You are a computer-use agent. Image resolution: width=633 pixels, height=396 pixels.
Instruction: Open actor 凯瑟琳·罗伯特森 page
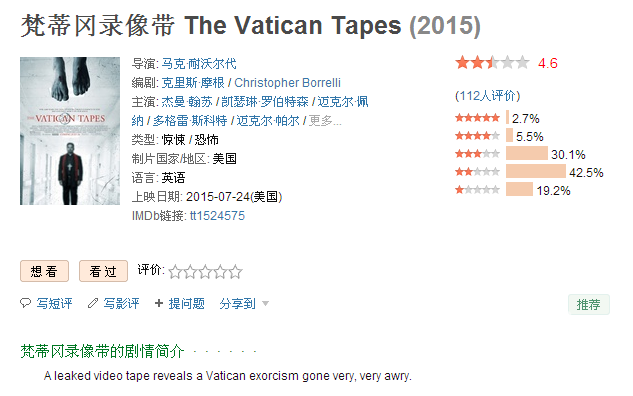pyautogui.click(x=265, y=102)
